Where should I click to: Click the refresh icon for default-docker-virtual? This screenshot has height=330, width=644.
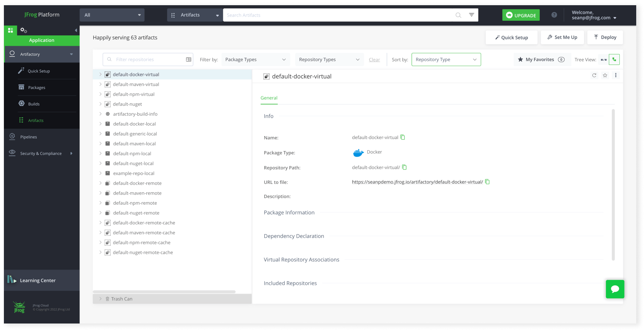point(594,75)
